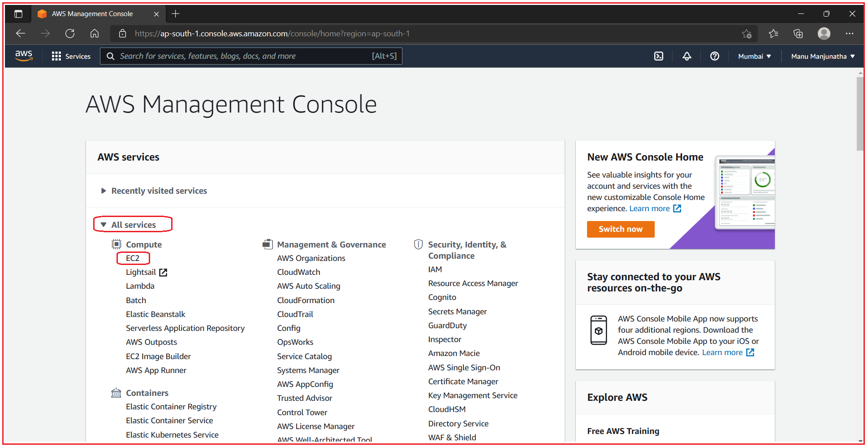Open the IAM service link
Viewport: 868px width, 447px height.
(x=435, y=269)
